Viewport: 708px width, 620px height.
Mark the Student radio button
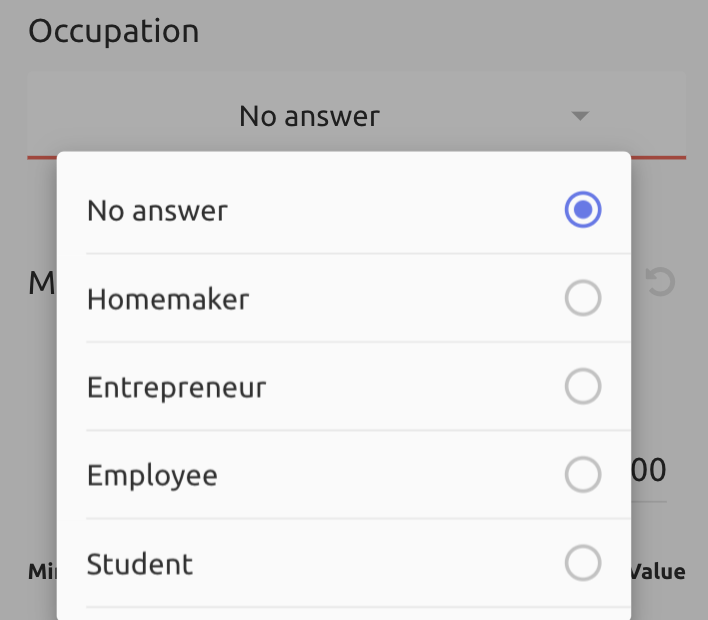pyautogui.click(x=583, y=563)
